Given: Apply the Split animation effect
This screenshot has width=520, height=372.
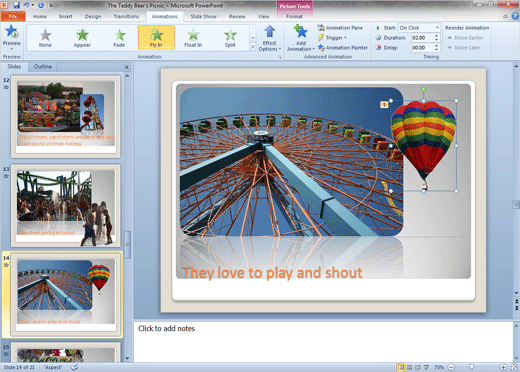Looking at the screenshot, I should [230, 38].
